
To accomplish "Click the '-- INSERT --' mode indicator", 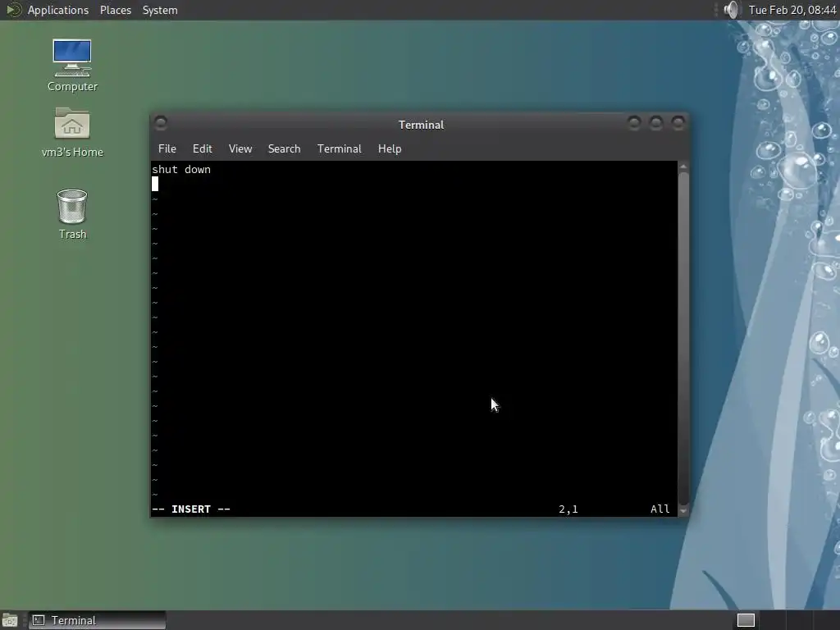I will [191, 509].
